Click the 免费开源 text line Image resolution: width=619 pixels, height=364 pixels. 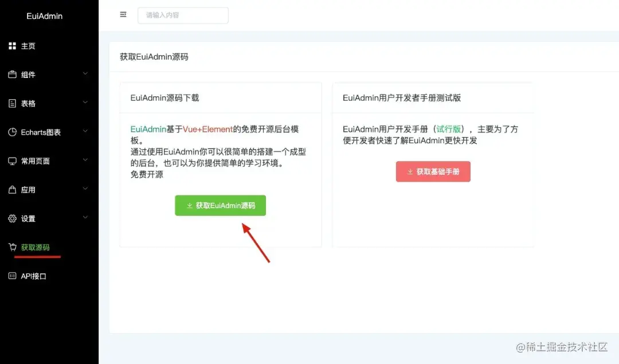point(147,174)
